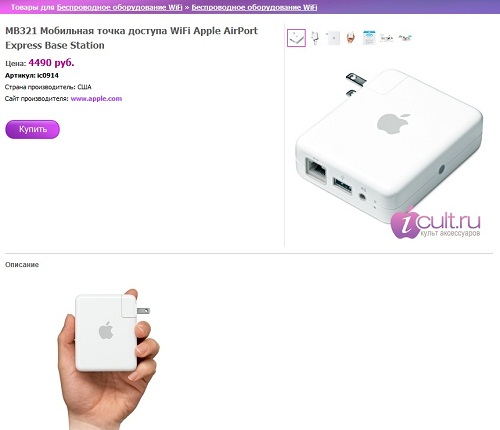500x430 pixels.
Task: Follow second breadcrumb link after the » separator
Action: (x=254, y=7)
